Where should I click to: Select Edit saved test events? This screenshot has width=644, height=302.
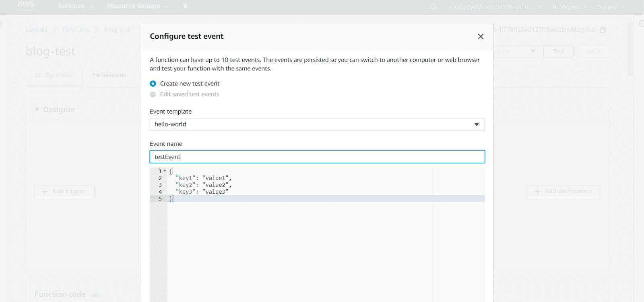pyautogui.click(x=153, y=94)
